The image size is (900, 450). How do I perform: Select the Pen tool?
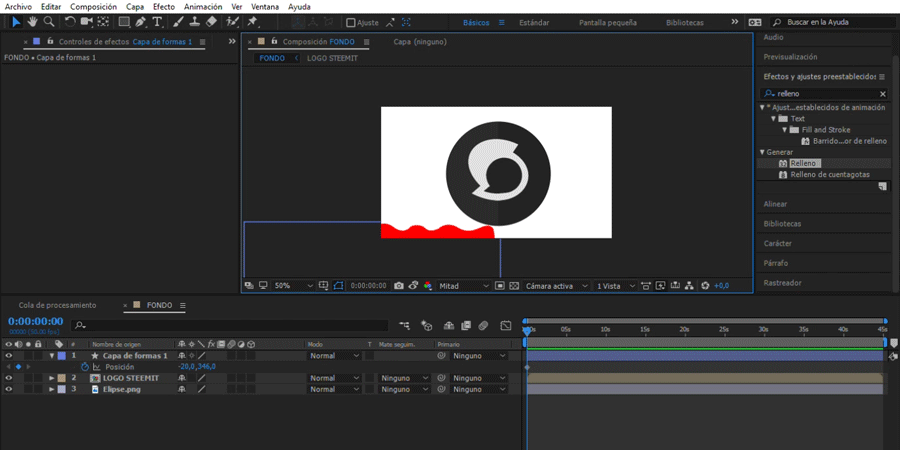click(x=141, y=22)
